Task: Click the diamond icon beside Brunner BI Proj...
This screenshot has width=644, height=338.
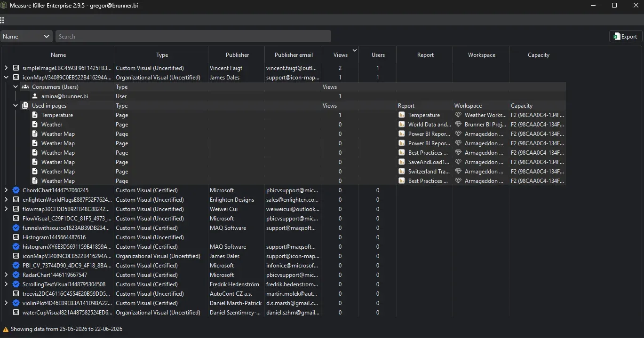Action: pyautogui.click(x=458, y=125)
